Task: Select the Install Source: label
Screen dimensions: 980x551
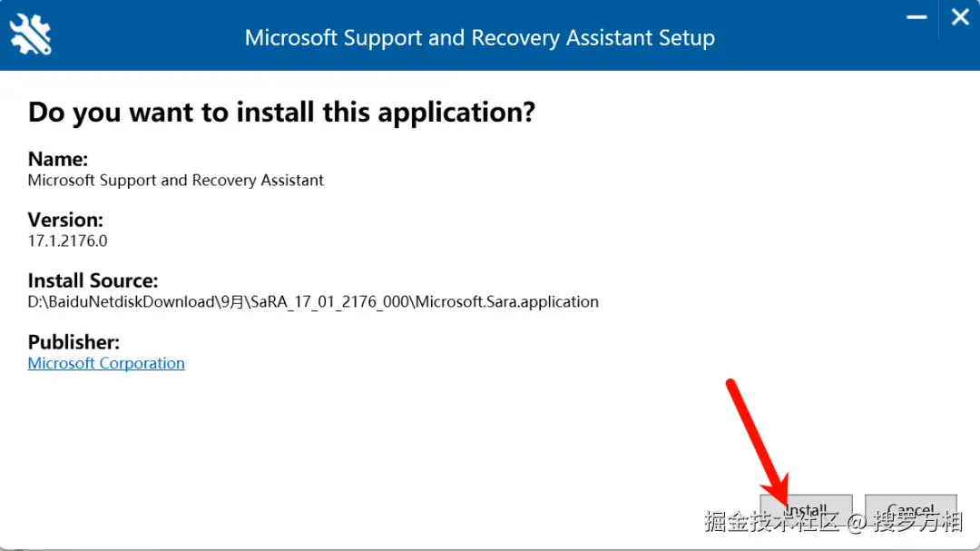Action: click(93, 281)
